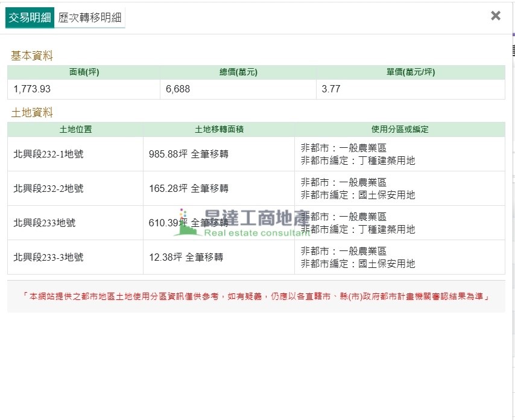515x420 pixels.
Task: Select the 北興段233-3地號 row
Action: pyautogui.click(x=48, y=257)
